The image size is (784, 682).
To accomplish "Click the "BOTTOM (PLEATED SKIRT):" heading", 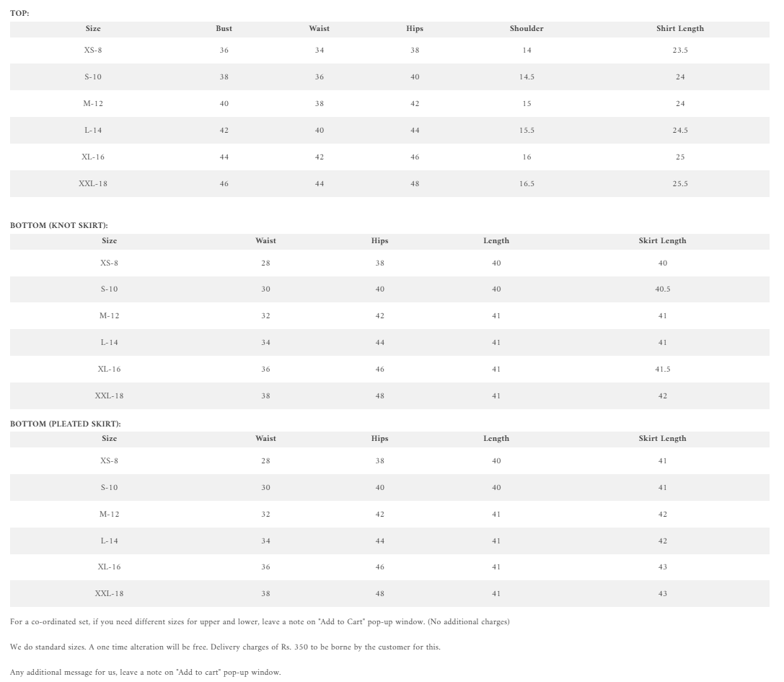I will [66, 424].
